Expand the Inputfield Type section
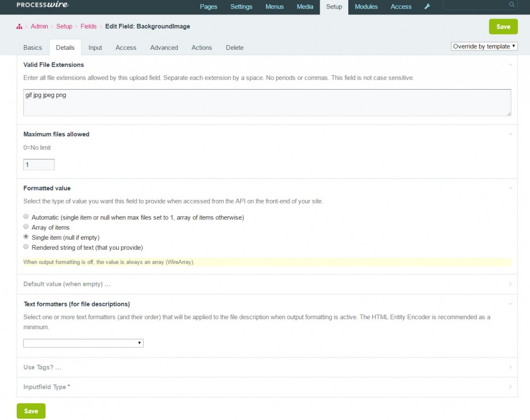 pyautogui.click(x=510, y=387)
